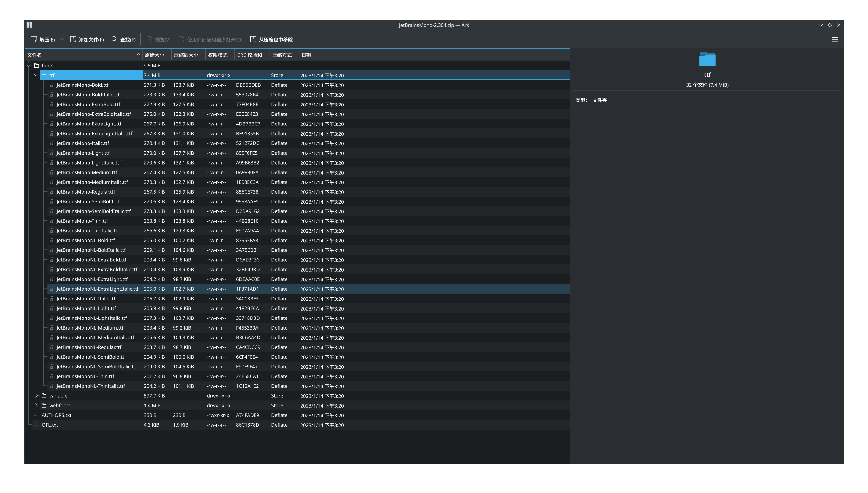This screenshot has width=868, height=493.
Task: Sort by compression method (压缩方式) column
Action: [x=284, y=55]
